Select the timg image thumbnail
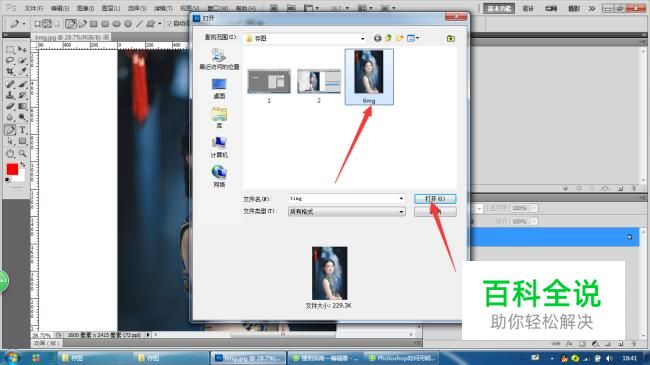Image resolution: width=650 pixels, height=365 pixels. coord(369,76)
